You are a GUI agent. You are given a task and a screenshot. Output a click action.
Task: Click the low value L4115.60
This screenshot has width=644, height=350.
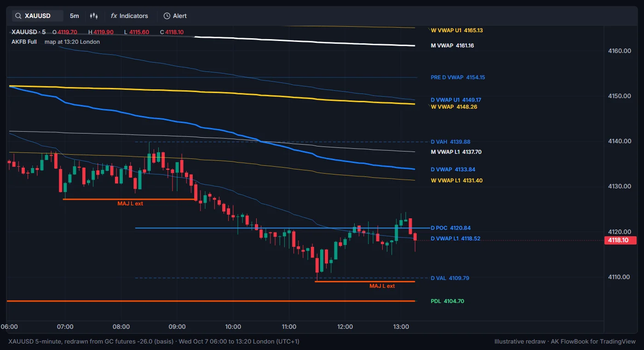coord(137,32)
